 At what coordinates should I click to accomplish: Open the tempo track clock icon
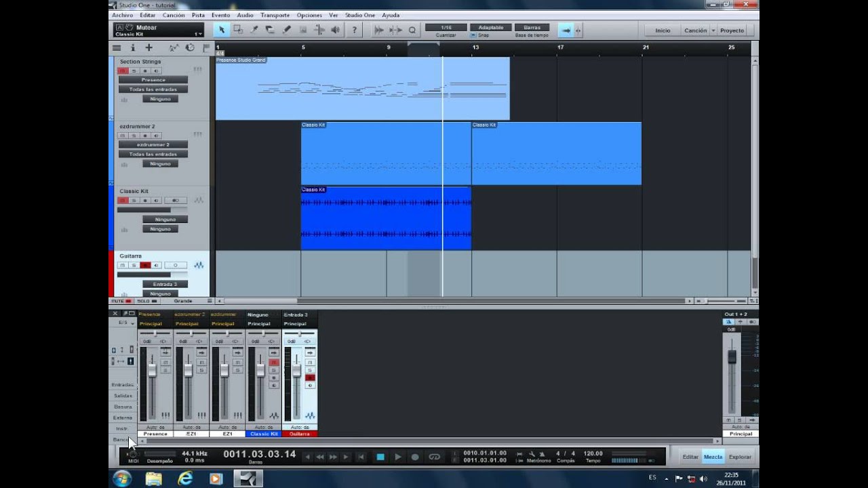(190, 48)
